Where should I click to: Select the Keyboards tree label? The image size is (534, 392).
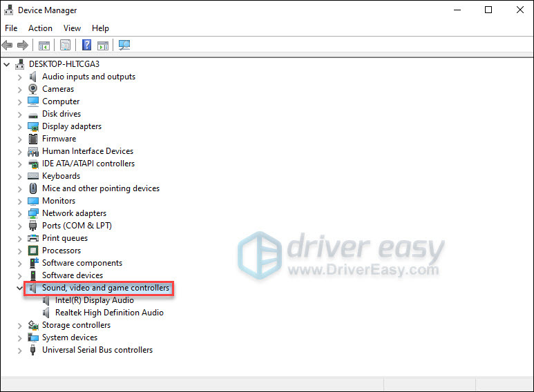pyautogui.click(x=61, y=176)
